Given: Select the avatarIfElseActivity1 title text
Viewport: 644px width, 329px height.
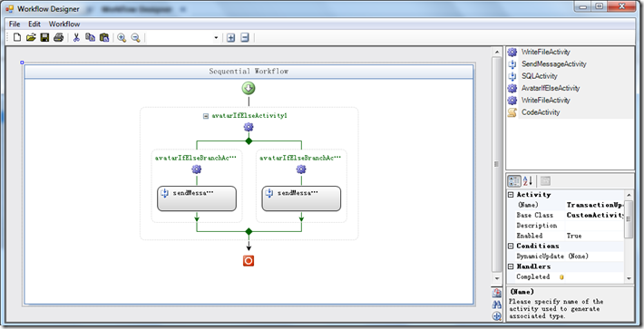Looking at the screenshot, I should pyautogui.click(x=249, y=116).
